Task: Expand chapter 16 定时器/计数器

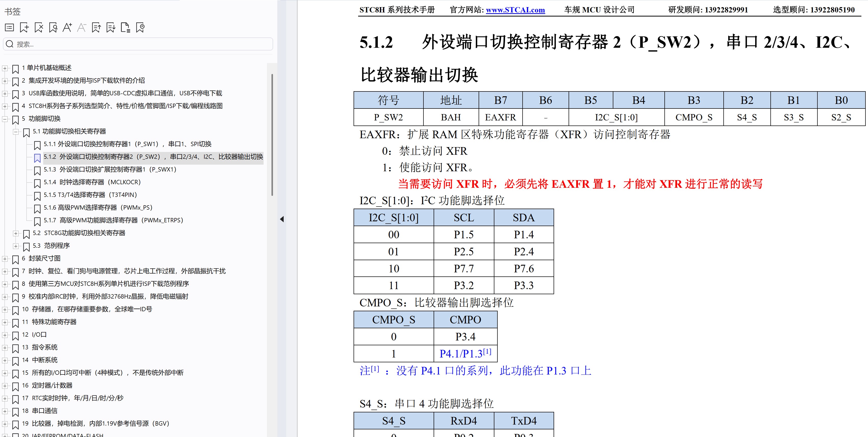Action: click(x=5, y=386)
